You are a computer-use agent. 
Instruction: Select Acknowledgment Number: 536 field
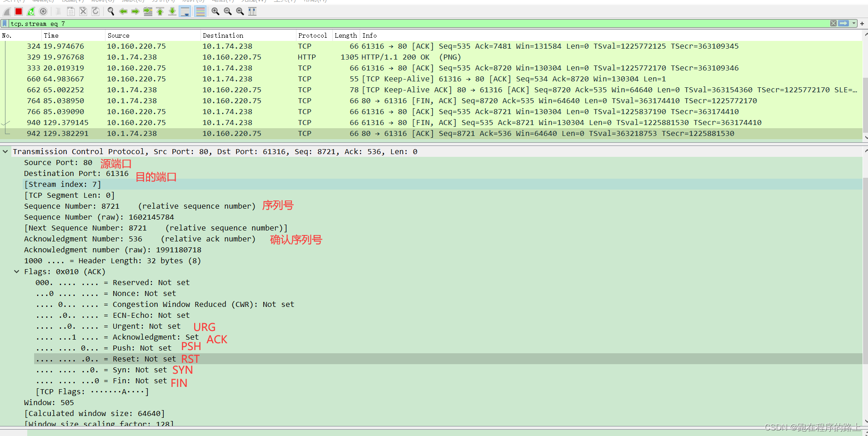[x=140, y=239]
